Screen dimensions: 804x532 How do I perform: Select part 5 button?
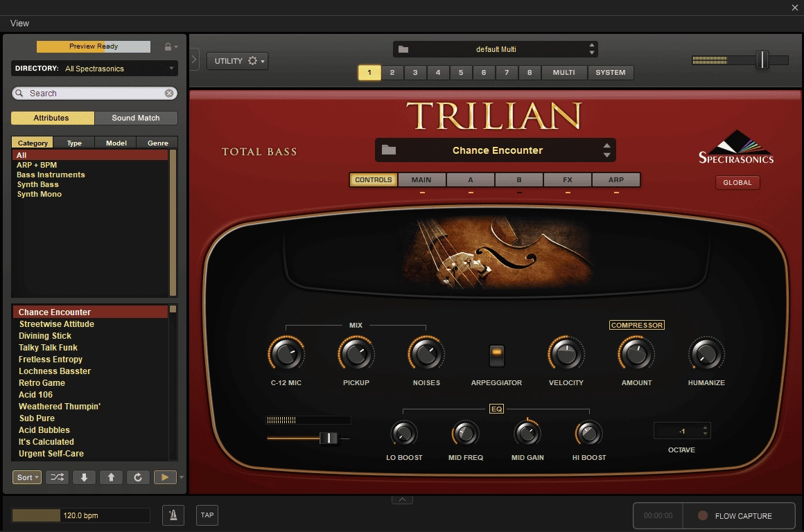tap(460, 73)
